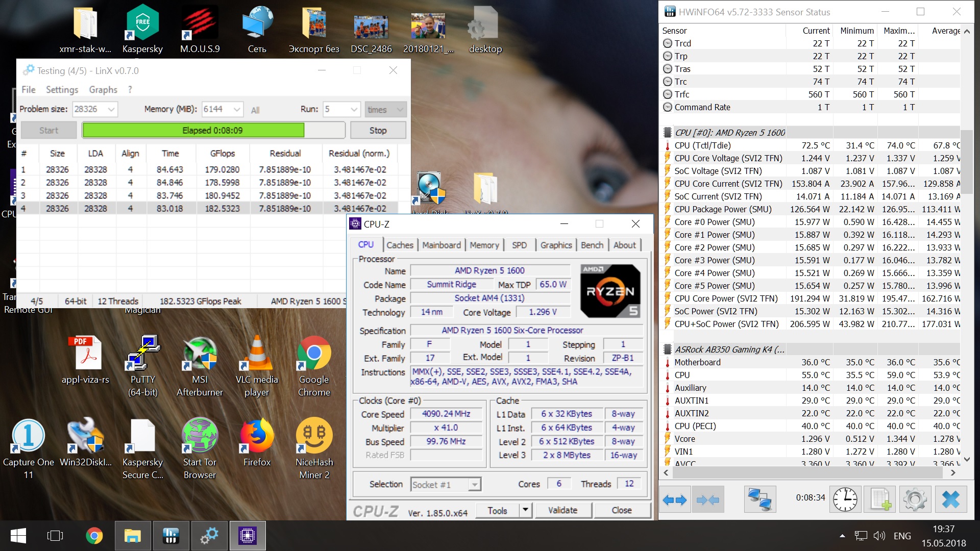Viewport: 980px width, 551px height.
Task: Click the LinX elapsed progress bar
Action: point(213,131)
